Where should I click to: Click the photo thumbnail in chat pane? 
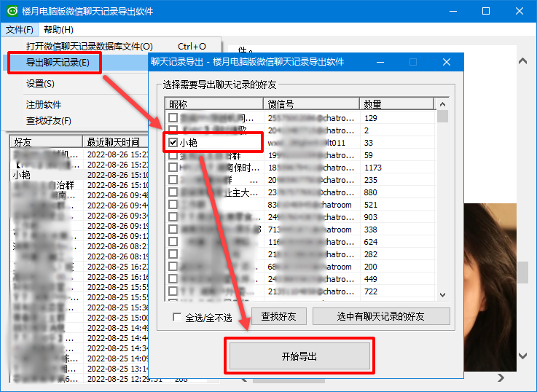pyautogui.click(x=490, y=288)
